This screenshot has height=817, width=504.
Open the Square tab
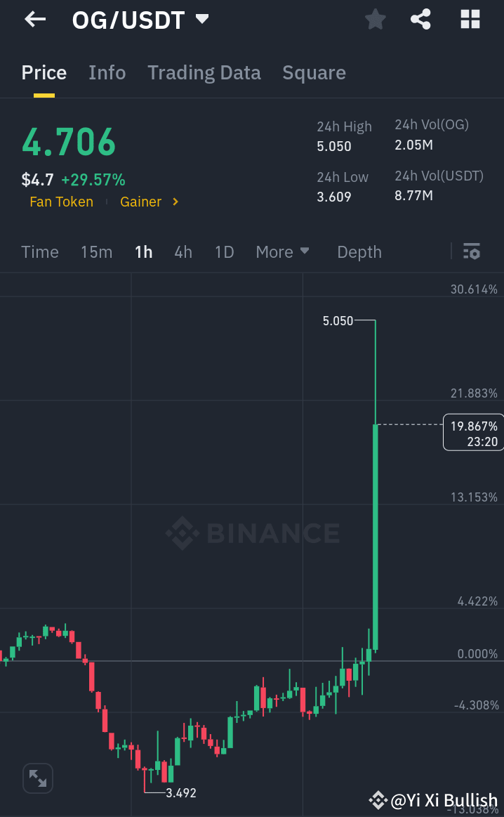[x=314, y=72]
